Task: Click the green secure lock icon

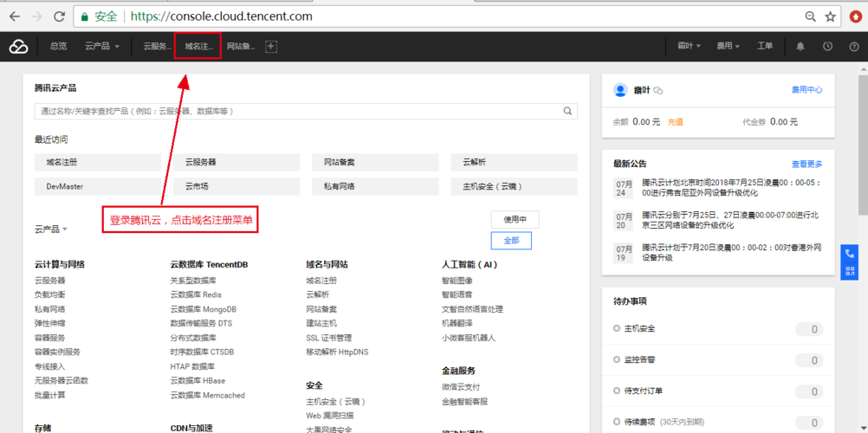Action: coord(85,16)
